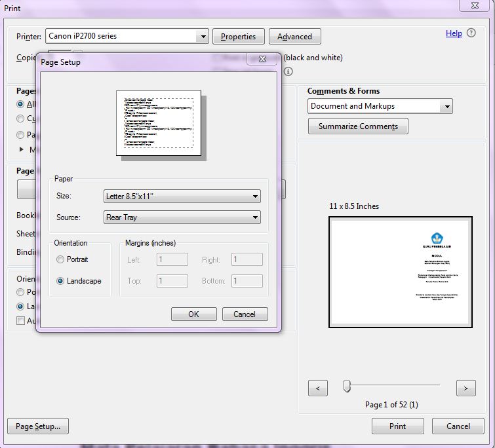Click Summarize Comments button
This screenshot has height=448, width=495.
coord(358,126)
